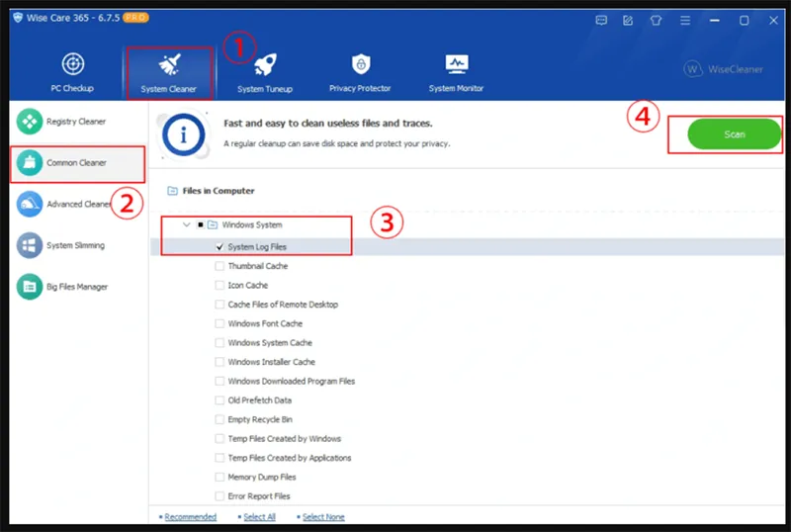The width and height of the screenshot is (791, 532).
Task: Enable Cache Files of Remote Desktop checkbox
Action: 220,305
